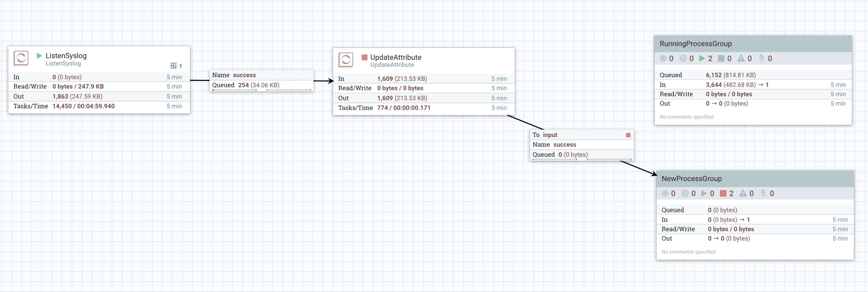Click the not-transmitting icon in NewProcessGroup
This screenshot has height=292, width=868.
[685, 193]
